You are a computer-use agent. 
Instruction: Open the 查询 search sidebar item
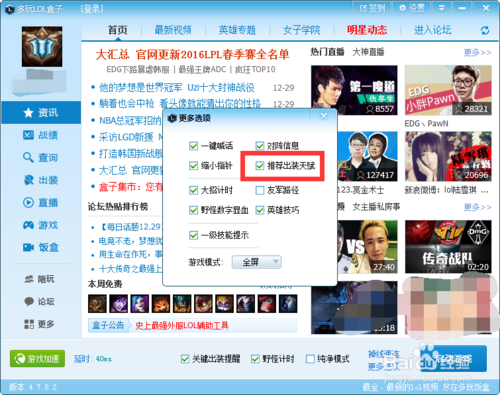pyautogui.click(x=41, y=157)
